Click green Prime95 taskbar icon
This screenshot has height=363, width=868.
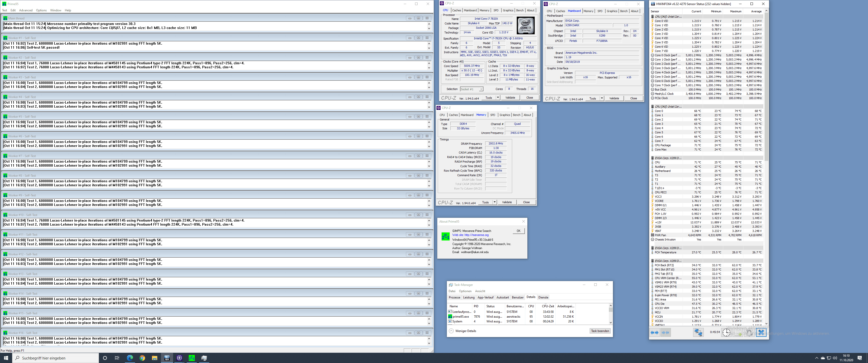coord(192,358)
